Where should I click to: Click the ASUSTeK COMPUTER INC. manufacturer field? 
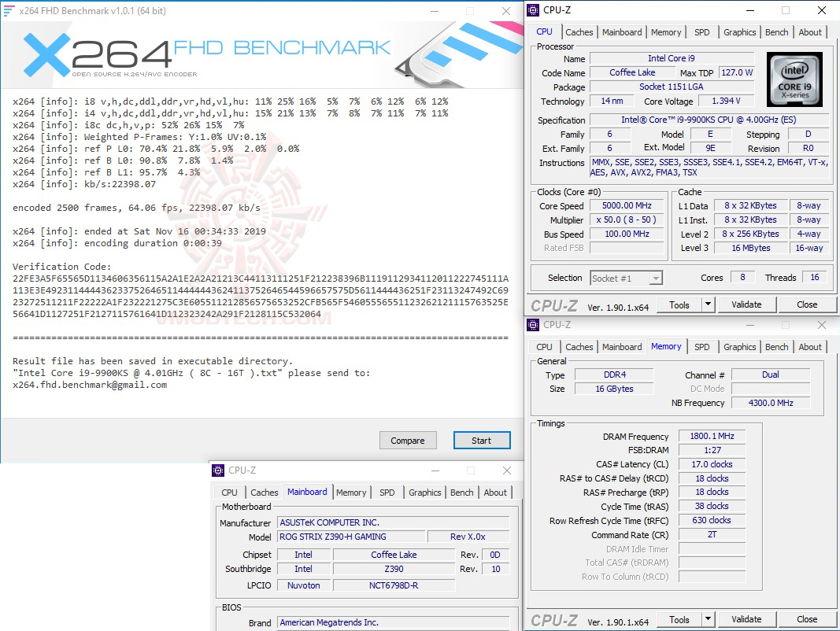[x=393, y=523]
